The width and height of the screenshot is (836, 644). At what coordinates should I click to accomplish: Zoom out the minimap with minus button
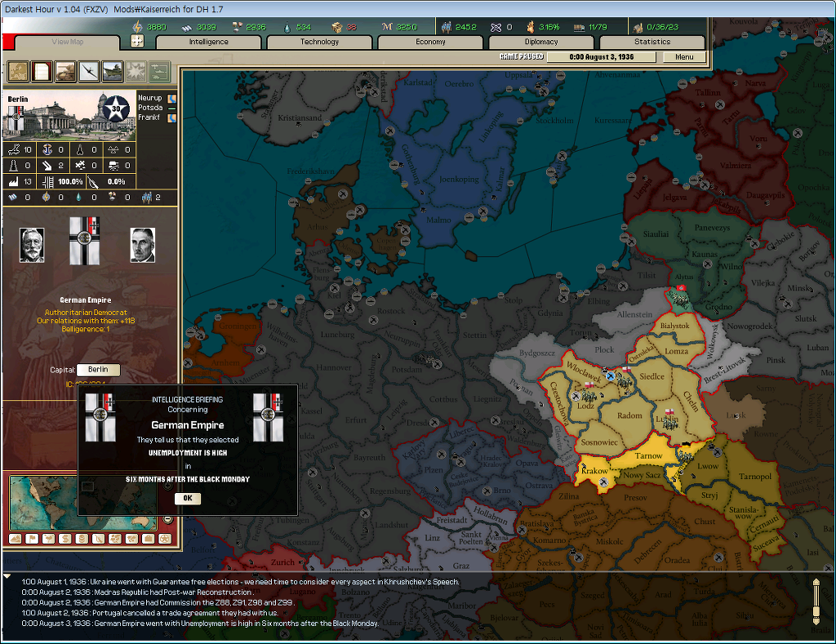168,519
